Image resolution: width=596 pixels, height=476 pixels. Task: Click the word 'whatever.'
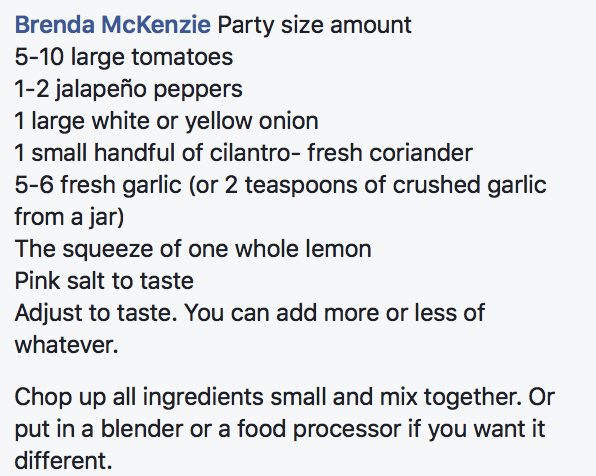click(67, 345)
